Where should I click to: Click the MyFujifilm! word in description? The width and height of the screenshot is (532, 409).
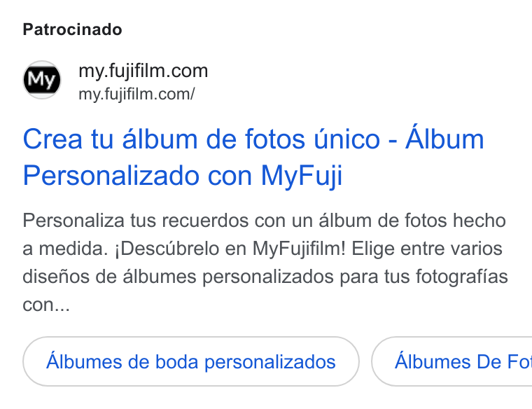(x=299, y=249)
